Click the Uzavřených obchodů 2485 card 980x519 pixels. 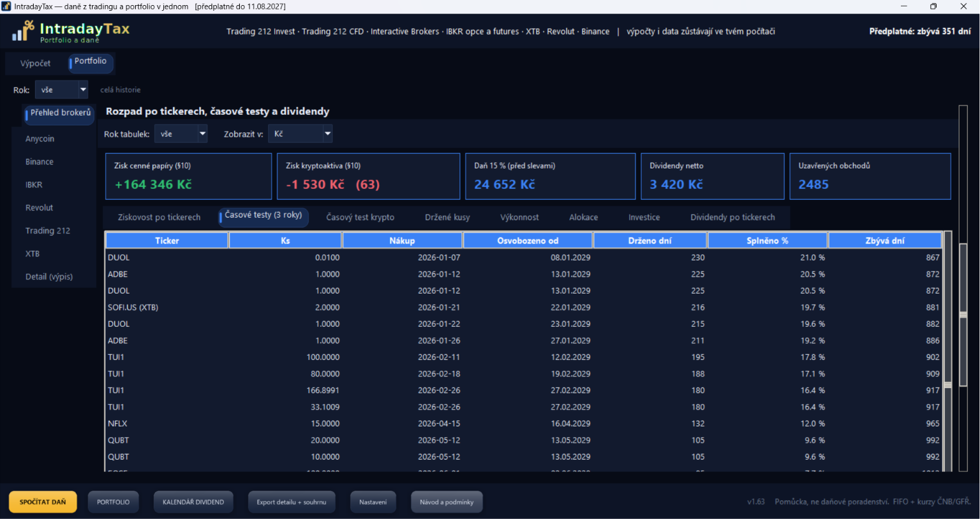click(870, 176)
